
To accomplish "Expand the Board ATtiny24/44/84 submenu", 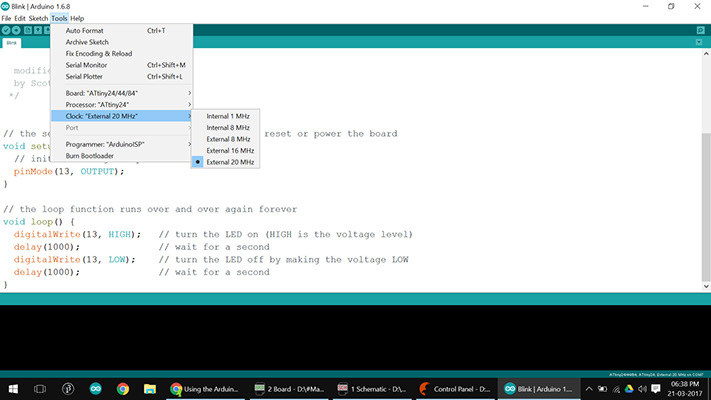I will coord(122,93).
